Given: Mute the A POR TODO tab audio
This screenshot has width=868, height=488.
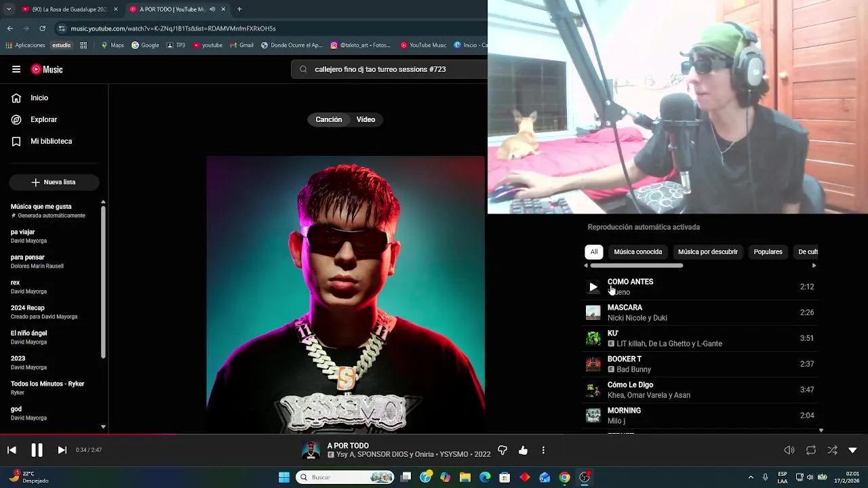Looking at the screenshot, I should point(212,9).
